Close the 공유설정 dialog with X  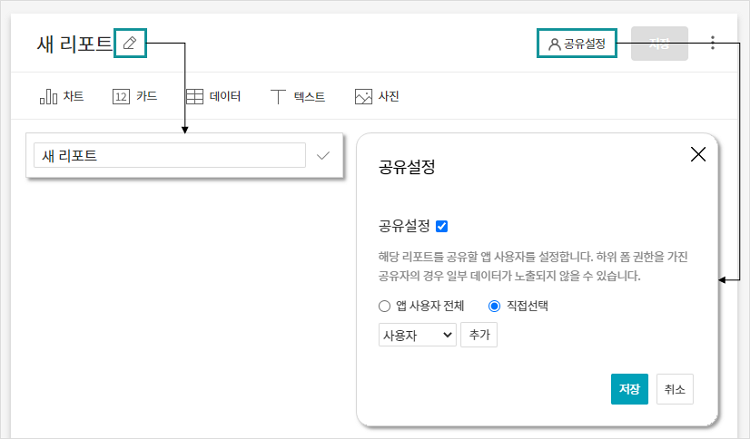[x=698, y=154]
